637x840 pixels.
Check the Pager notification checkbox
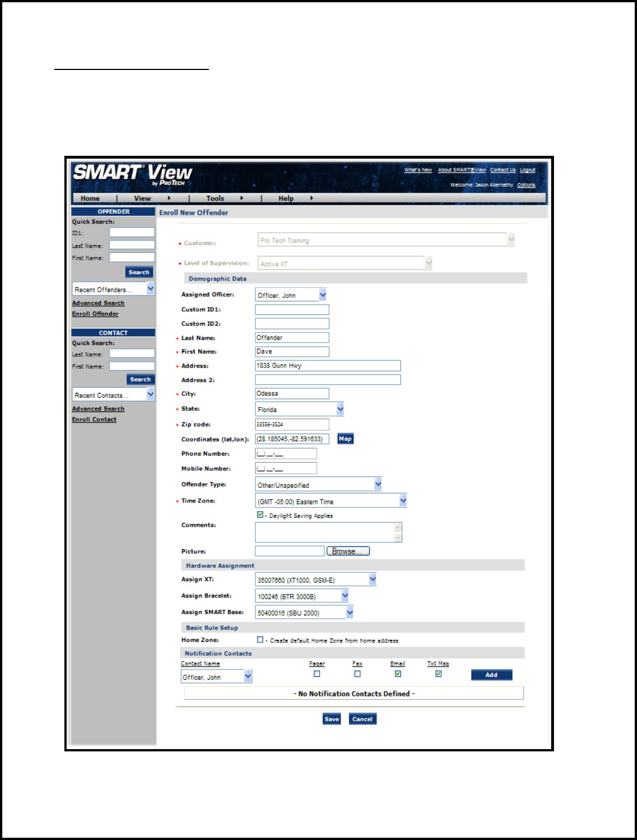pos(317,673)
